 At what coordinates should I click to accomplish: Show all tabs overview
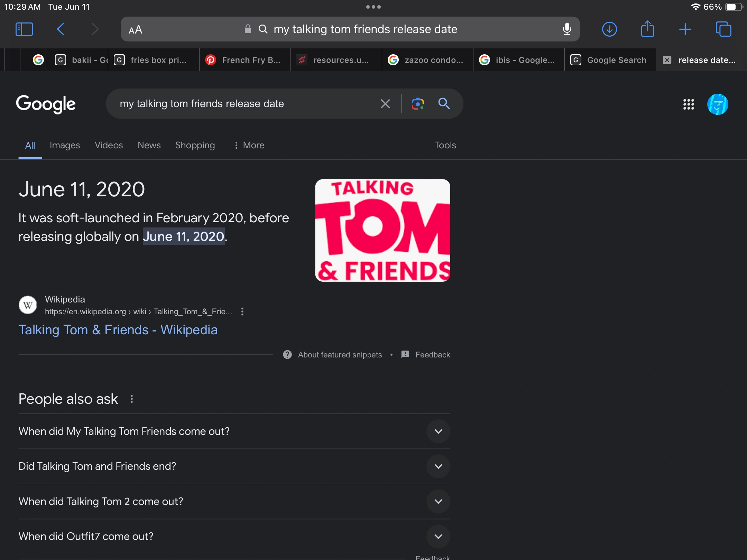[723, 29]
